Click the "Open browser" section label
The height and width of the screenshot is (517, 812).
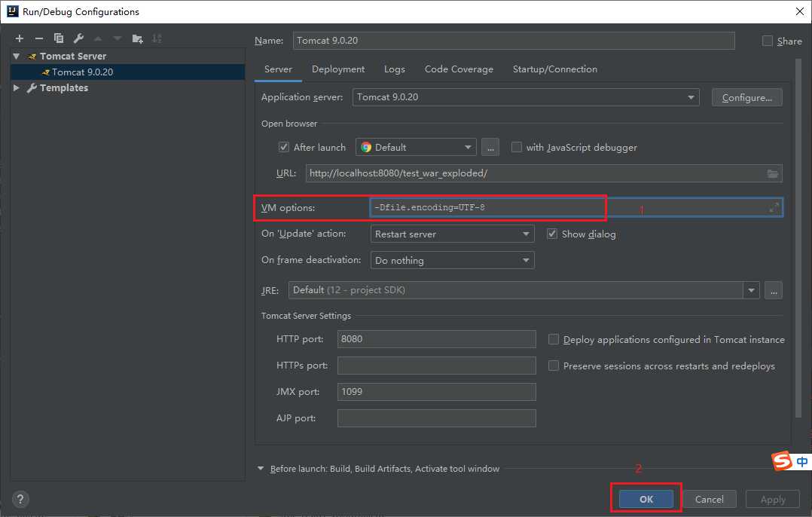[x=289, y=124]
